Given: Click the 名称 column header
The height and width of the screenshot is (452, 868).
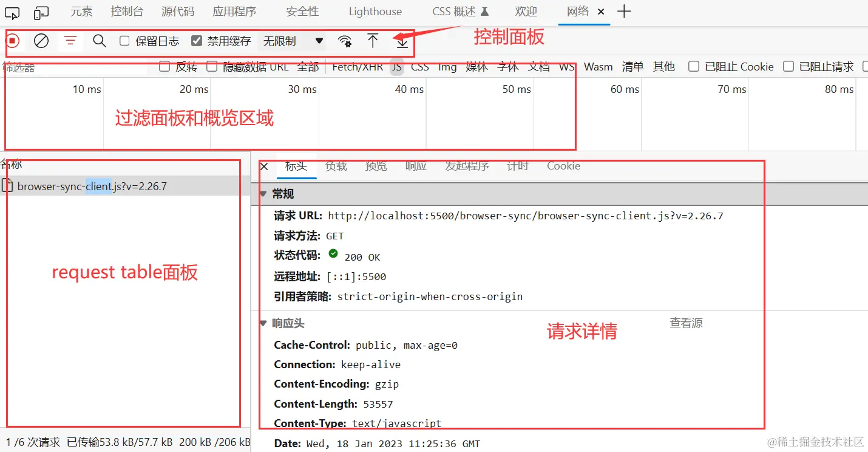Looking at the screenshot, I should pyautogui.click(x=12, y=164).
